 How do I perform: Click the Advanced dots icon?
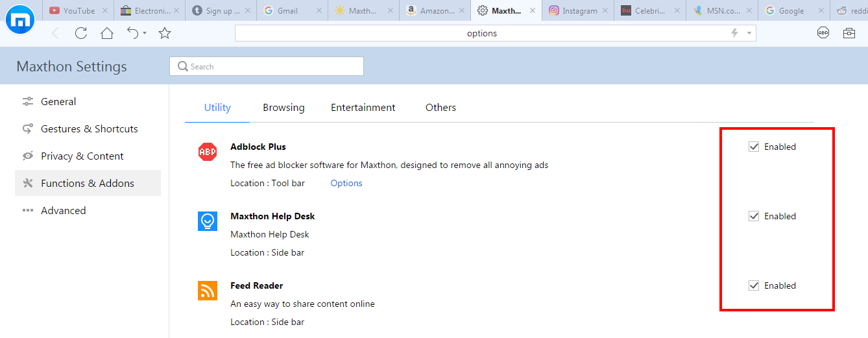(x=28, y=210)
